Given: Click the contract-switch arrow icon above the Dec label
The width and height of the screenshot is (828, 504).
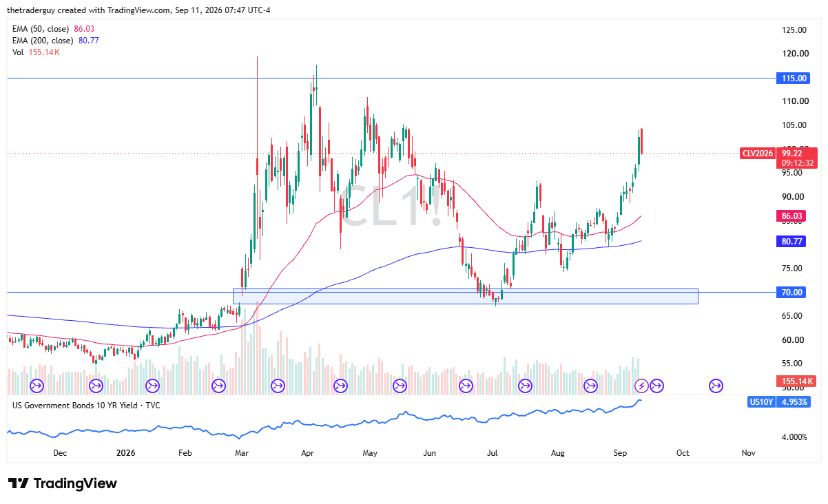Looking at the screenshot, I should (36, 386).
